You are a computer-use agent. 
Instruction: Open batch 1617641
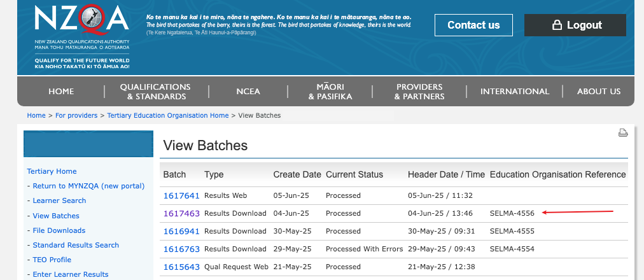[x=181, y=196]
